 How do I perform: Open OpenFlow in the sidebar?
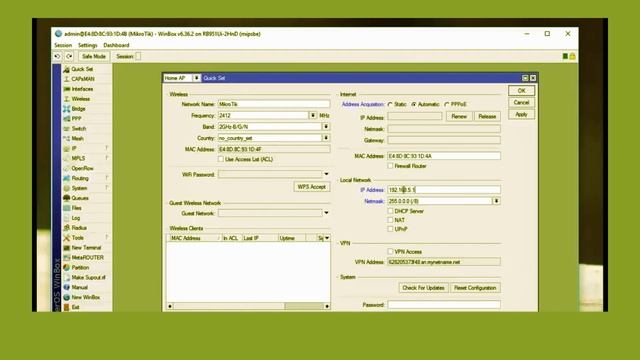pos(82,168)
